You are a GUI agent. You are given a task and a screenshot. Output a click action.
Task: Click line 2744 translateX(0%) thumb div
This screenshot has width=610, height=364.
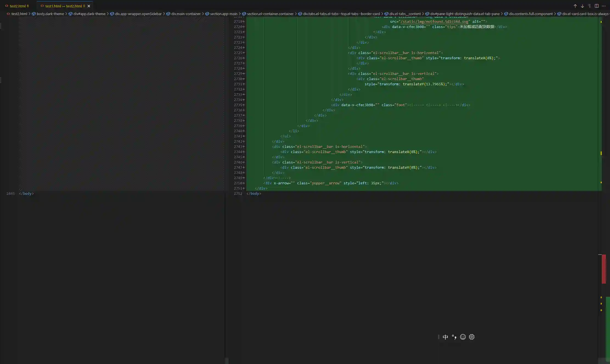(358, 152)
